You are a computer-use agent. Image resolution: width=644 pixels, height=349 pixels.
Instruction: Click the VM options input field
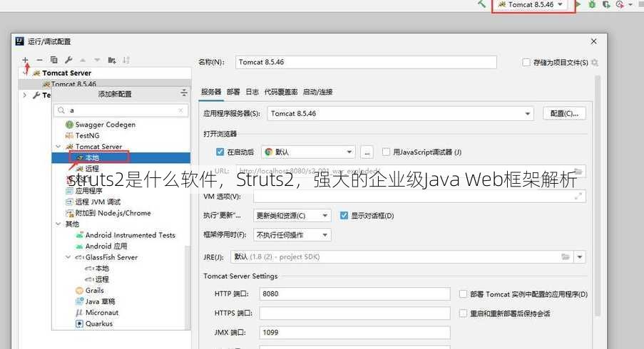(x=419, y=196)
